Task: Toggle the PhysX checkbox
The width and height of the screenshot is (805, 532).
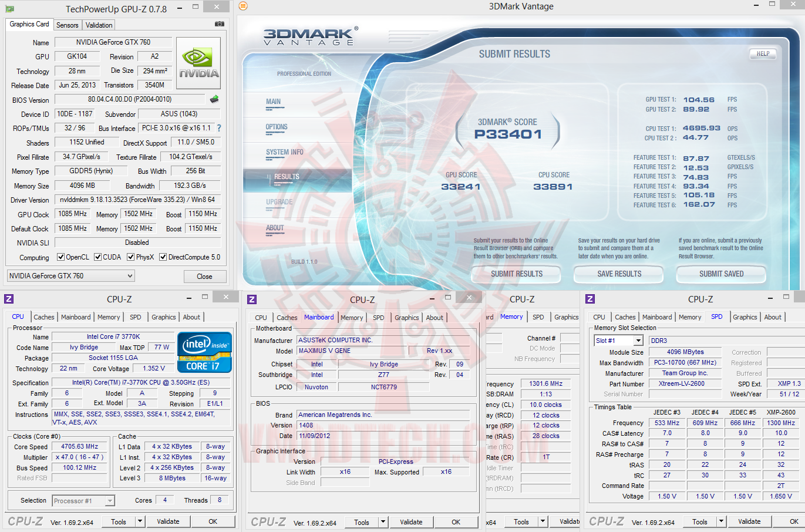Action: pos(130,257)
